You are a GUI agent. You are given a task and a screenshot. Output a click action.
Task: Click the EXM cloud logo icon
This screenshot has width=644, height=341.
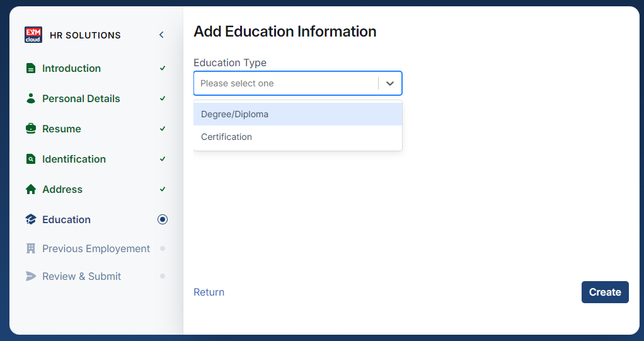coord(33,35)
